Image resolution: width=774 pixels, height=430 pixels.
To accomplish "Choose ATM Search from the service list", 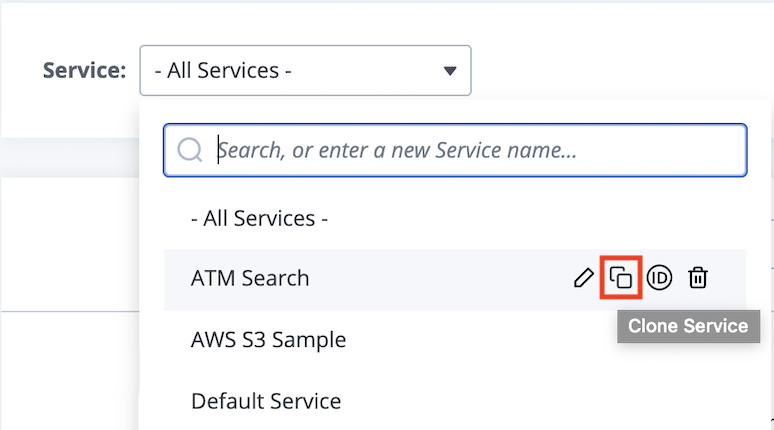I will [250, 278].
